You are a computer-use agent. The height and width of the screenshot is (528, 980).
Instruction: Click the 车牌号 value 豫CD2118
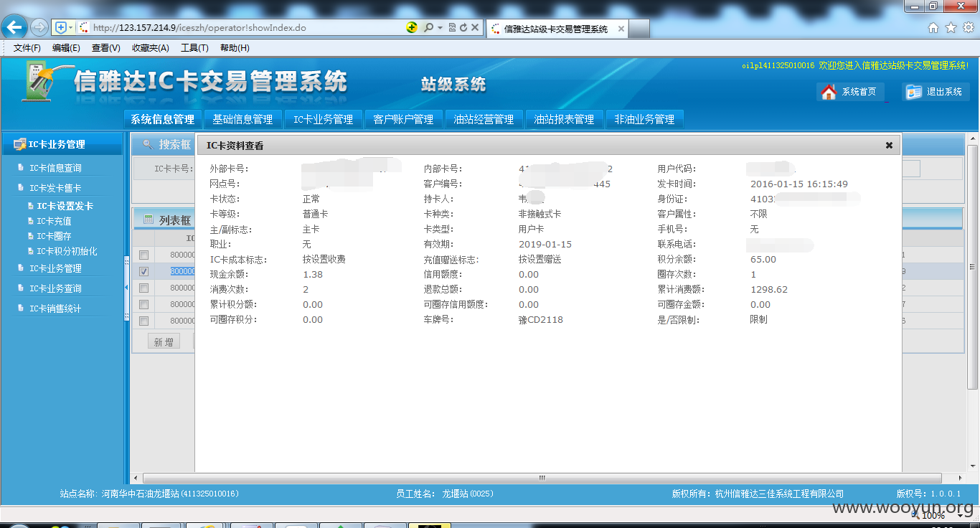541,319
